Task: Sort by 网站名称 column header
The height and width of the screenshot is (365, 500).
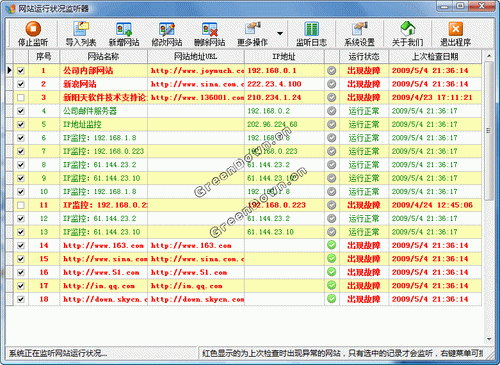Action: (x=103, y=57)
